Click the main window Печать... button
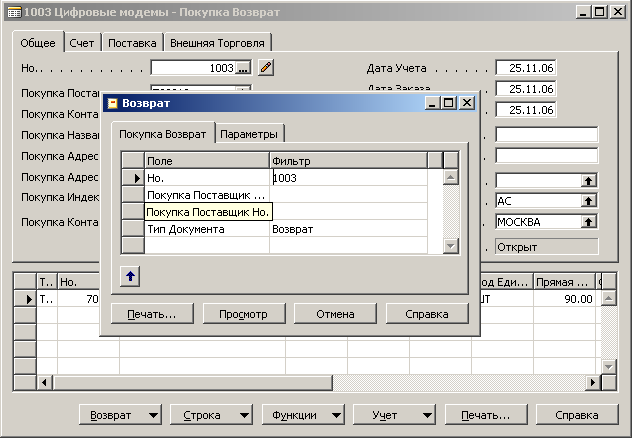The image size is (632, 438). coord(486,415)
